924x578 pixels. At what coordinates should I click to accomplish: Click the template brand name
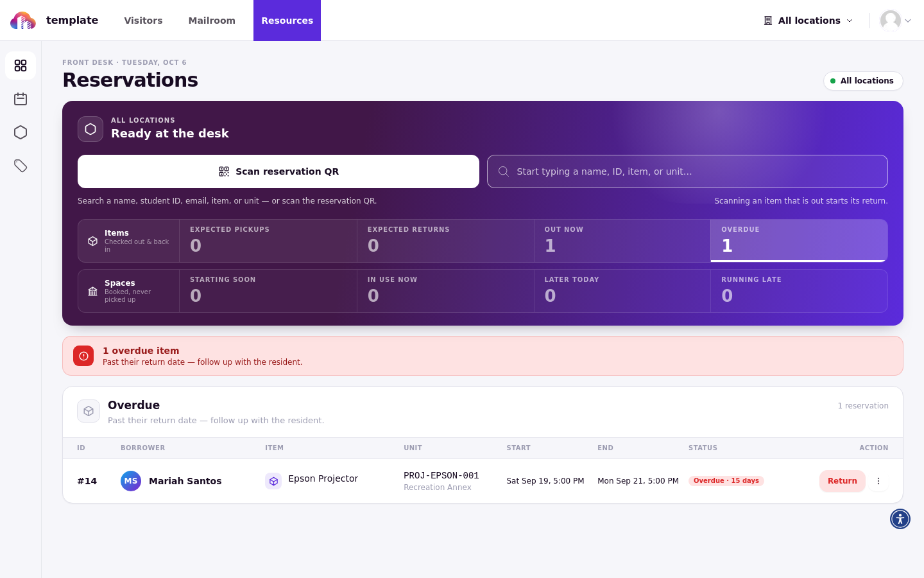[72, 20]
